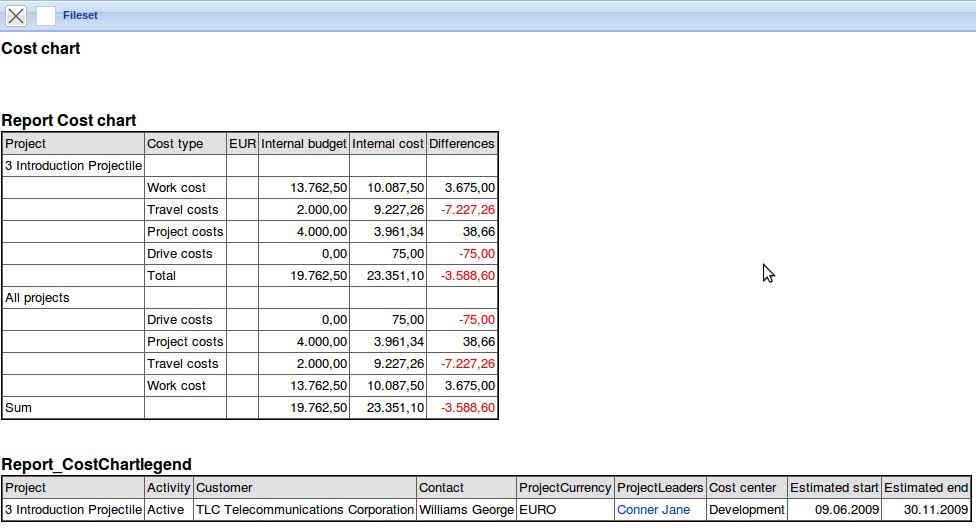The image size is (976, 528).
Task: Click the Sum row label
Action: click(x=18, y=408)
